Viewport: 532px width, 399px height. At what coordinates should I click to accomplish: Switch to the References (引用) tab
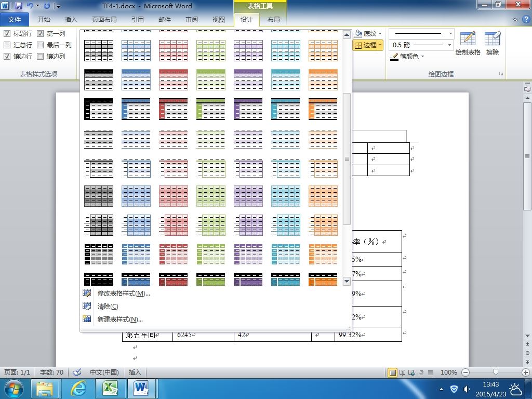[137, 20]
